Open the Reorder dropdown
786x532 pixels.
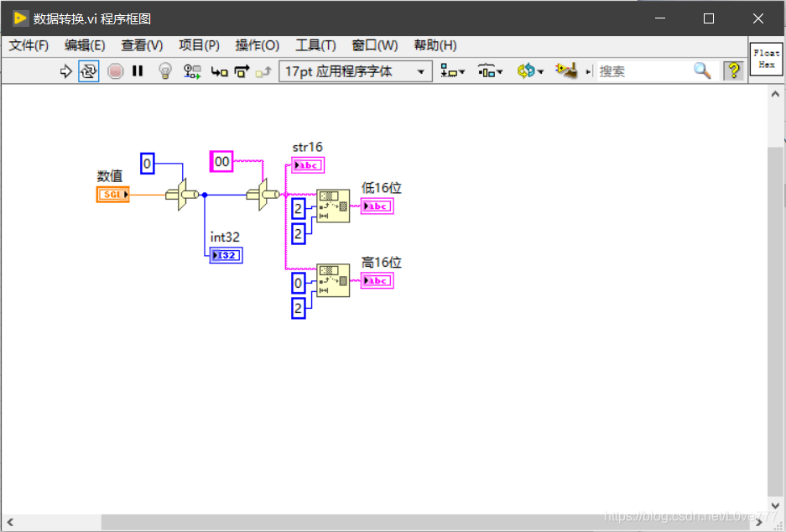point(530,71)
